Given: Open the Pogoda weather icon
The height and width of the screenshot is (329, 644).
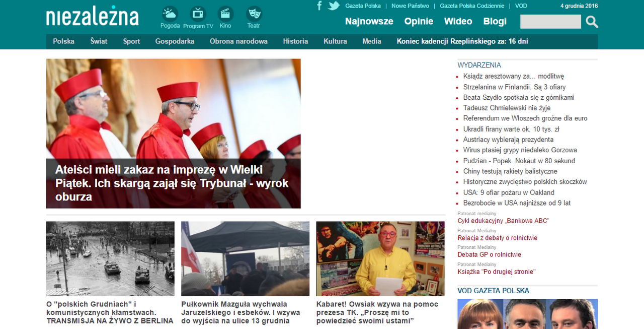Looking at the screenshot, I should click(170, 14).
